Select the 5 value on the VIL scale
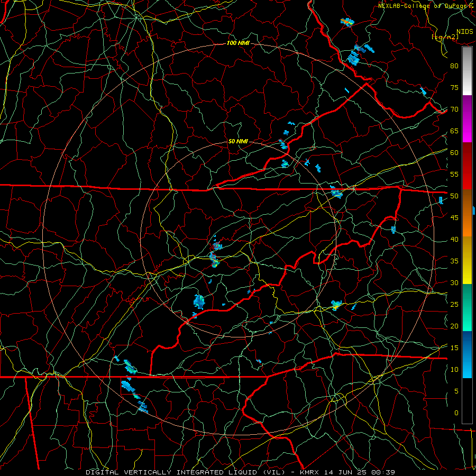The width and height of the screenshot is (476, 476). point(456,391)
